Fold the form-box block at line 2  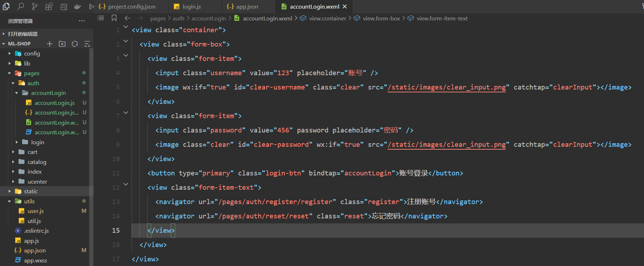pos(126,41)
